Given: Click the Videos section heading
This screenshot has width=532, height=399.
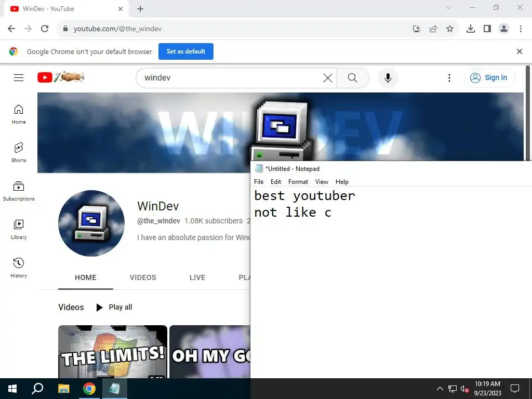Looking at the screenshot, I should click(x=71, y=307).
